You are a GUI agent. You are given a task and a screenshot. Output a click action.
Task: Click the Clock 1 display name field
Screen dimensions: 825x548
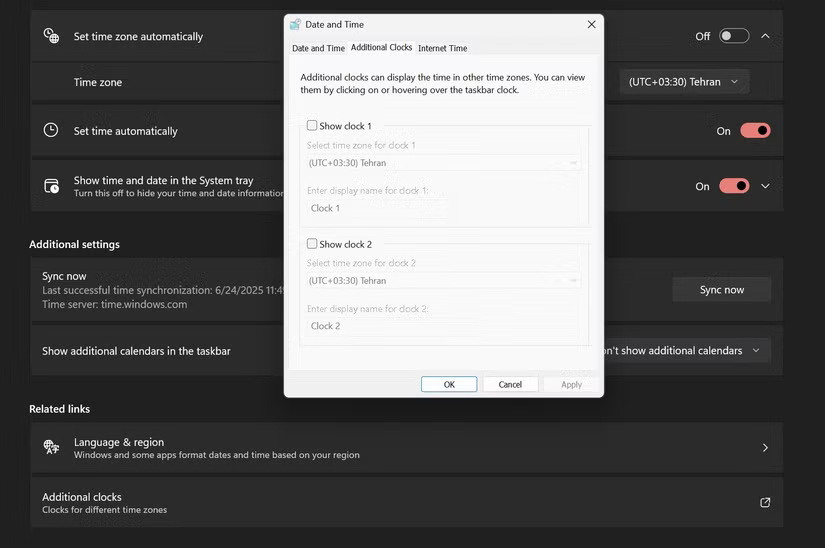click(444, 208)
